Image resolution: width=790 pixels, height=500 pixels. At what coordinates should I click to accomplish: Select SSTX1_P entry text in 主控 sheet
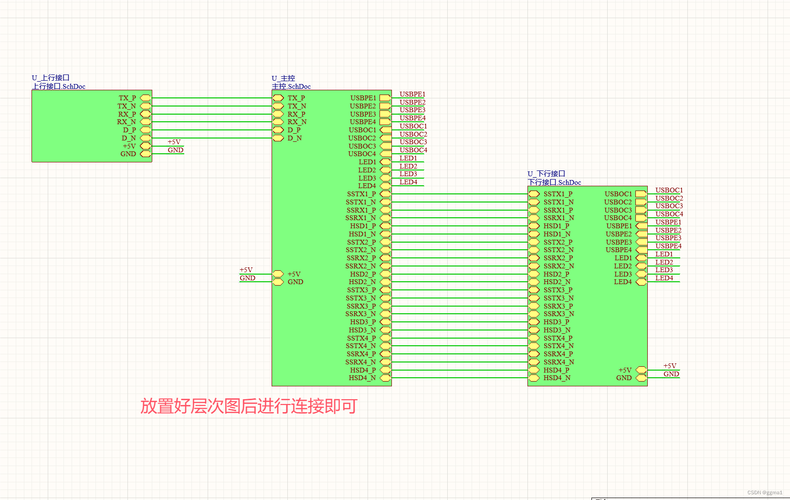pyautogui.click(x=361, y=194)
